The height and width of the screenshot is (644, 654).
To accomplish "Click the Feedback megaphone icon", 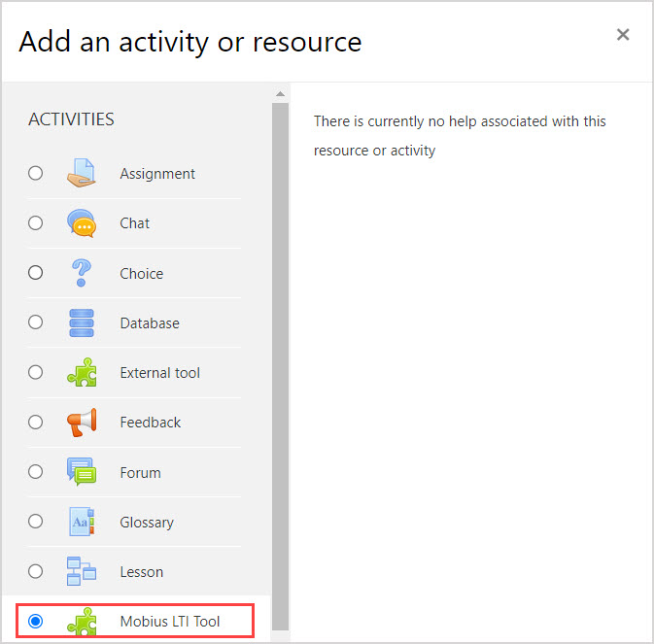I will pyautogui.click(x=82, y=423).
